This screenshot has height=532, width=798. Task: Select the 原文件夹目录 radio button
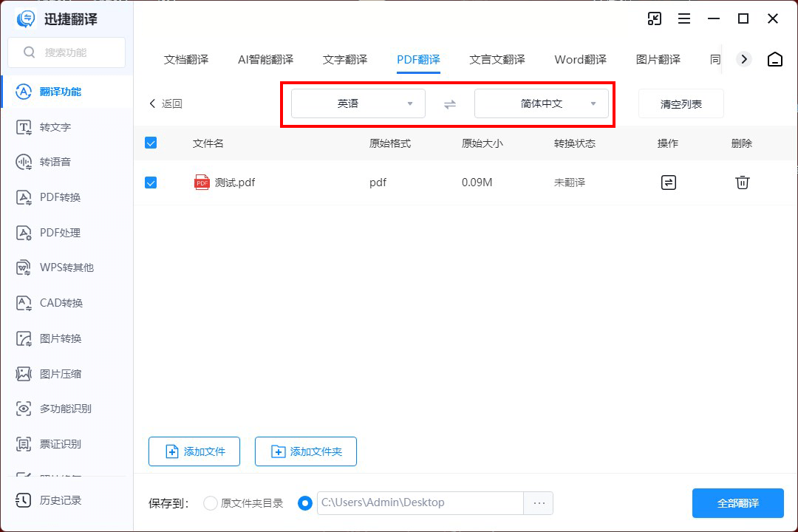click(x=210, y=503)
